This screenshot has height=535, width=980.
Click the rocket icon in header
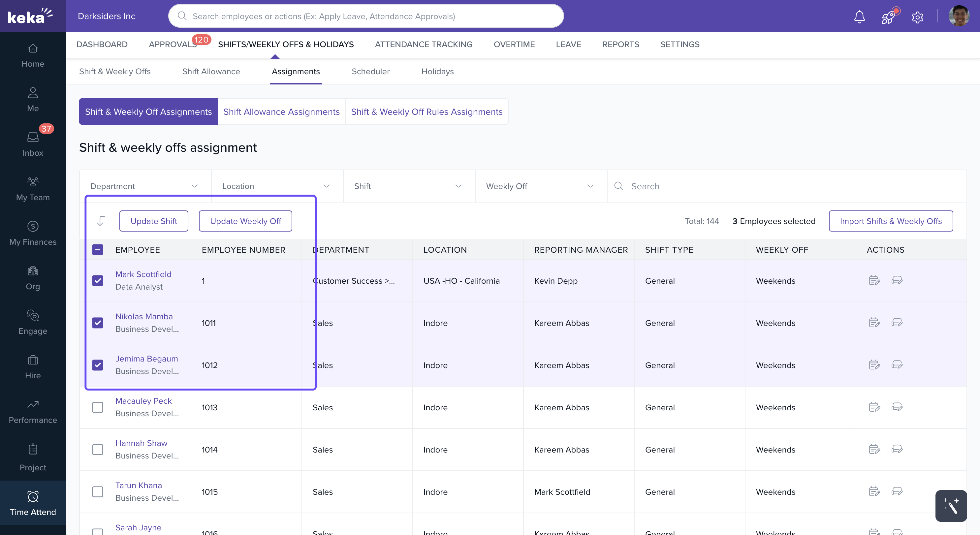[888, 17]
